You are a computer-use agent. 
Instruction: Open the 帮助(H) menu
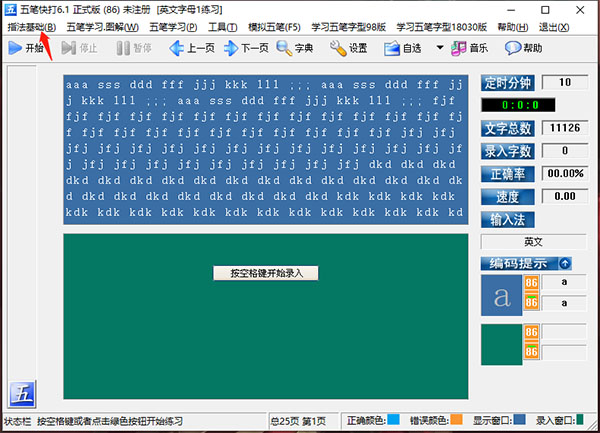[x=513, y=27]
